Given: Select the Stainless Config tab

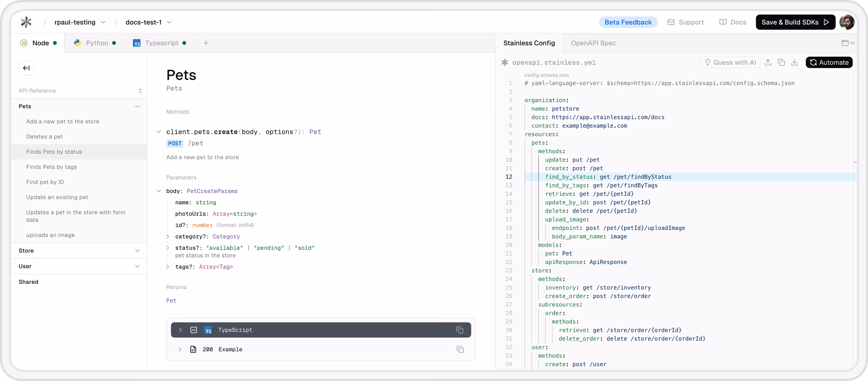Looking at the screenshot, I should (529, 43).
